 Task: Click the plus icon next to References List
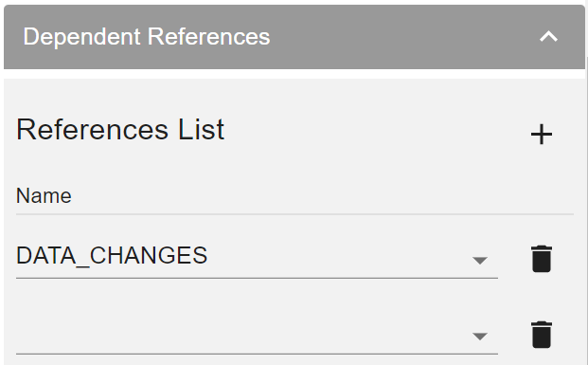click(542, 135)
